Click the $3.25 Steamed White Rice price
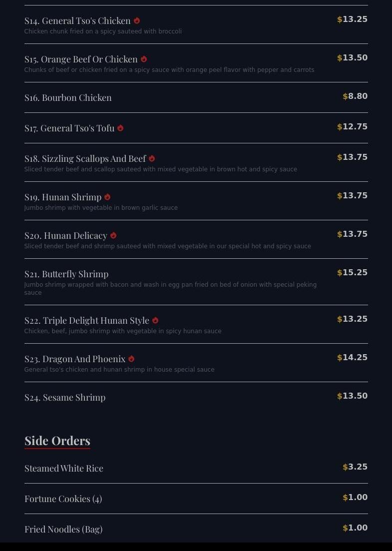This screenshot has width=392, height=551. pyautogui.click(x=355, y=467)
